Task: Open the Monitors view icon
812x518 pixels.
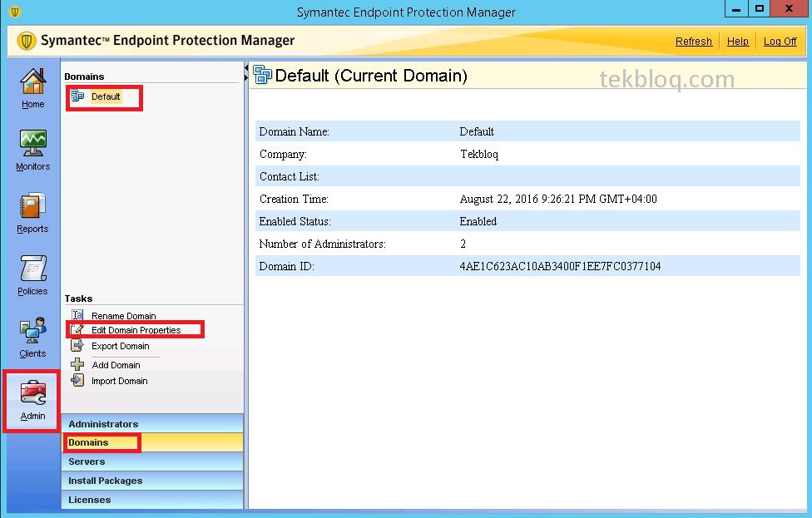Action: click(33, 143)
